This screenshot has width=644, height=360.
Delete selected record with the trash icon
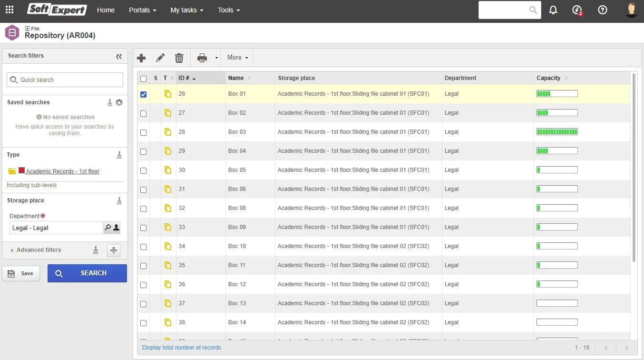(179, 58)
